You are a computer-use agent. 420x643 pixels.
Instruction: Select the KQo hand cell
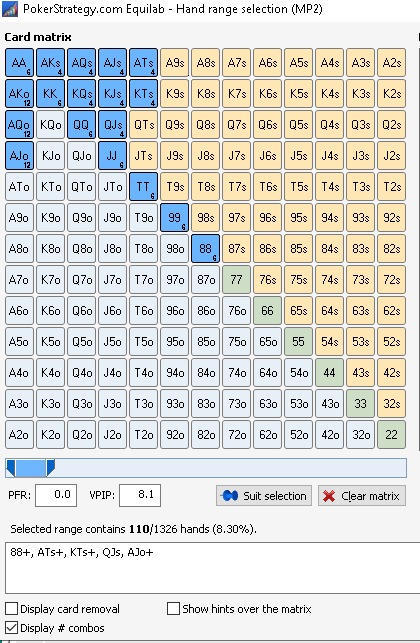pos(50,125)
